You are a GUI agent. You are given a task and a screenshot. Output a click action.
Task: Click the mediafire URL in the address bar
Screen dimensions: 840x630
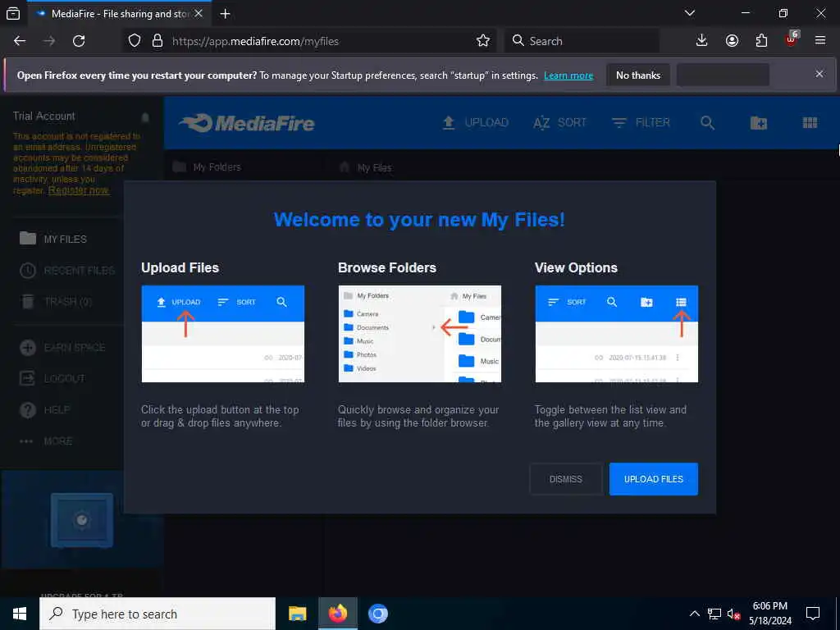[256, 41]
